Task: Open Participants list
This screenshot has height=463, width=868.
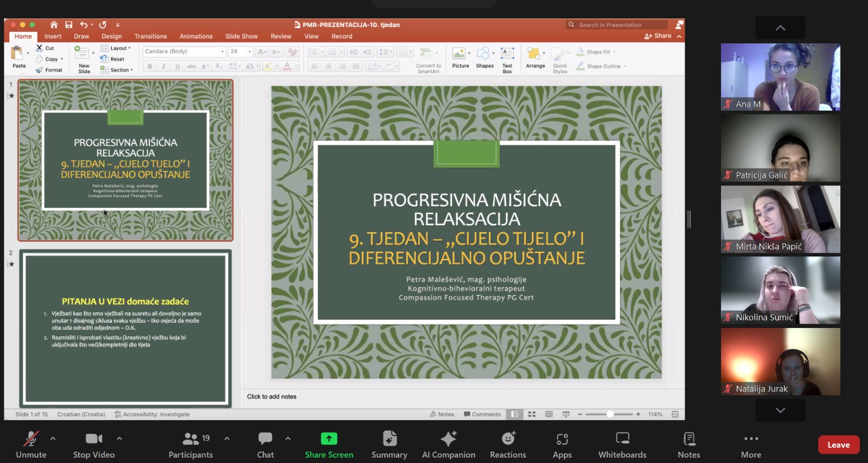Action: 190,445
